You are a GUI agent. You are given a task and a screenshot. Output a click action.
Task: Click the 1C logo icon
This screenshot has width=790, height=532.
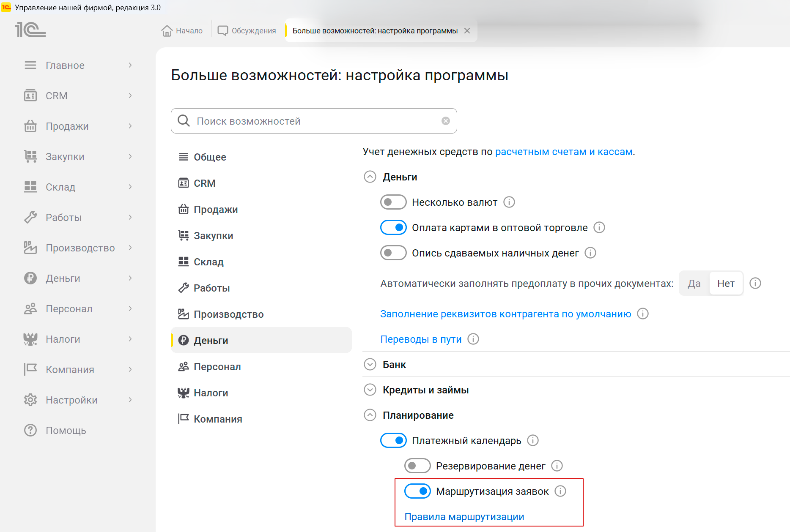[x=30, y=30]
